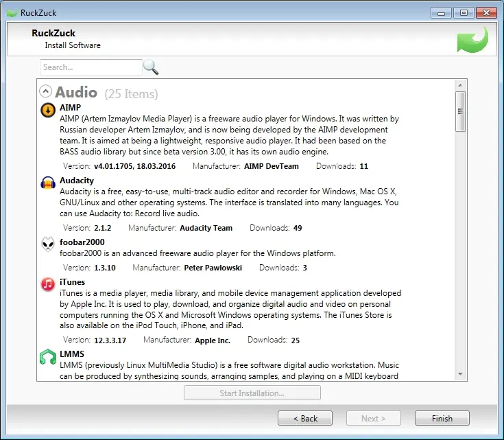The image size is (504, 440).
Task: Maximize the RuckZuck window
Action: [464, 13]
